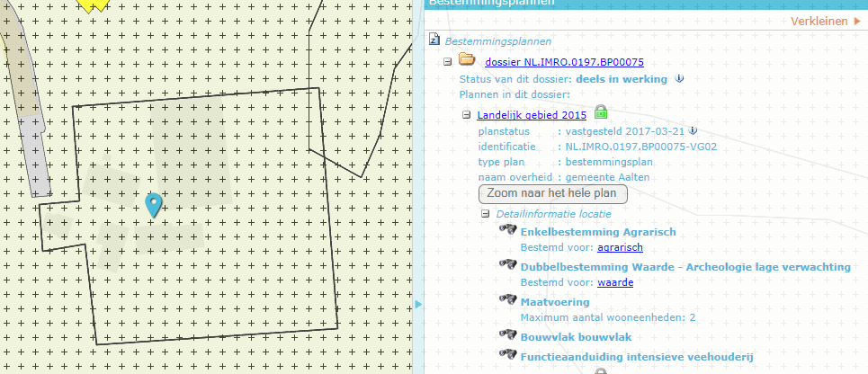This screenshot has height=374, width=868.
Task: Click type plan value bestemmingsplan
Action: pyautogui.click(x=609, y=162)
